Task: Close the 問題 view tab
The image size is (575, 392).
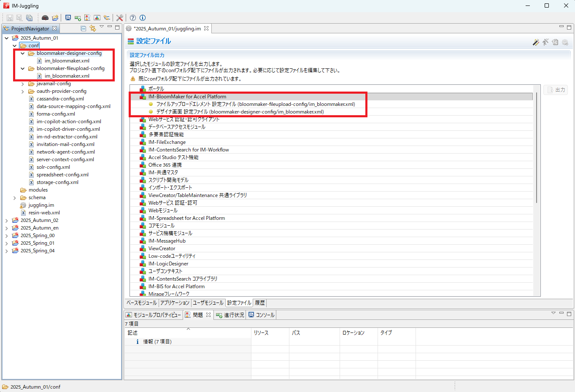Action: [208, 315]
